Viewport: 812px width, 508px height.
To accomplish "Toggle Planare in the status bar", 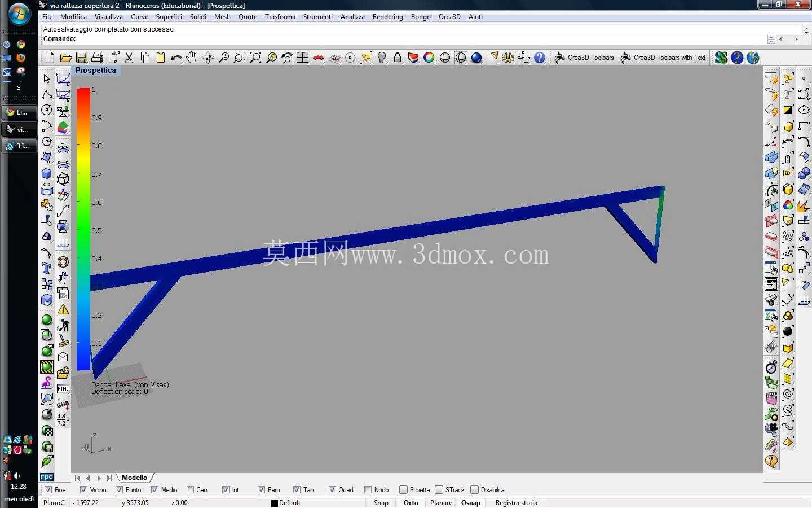I will 441,503.
